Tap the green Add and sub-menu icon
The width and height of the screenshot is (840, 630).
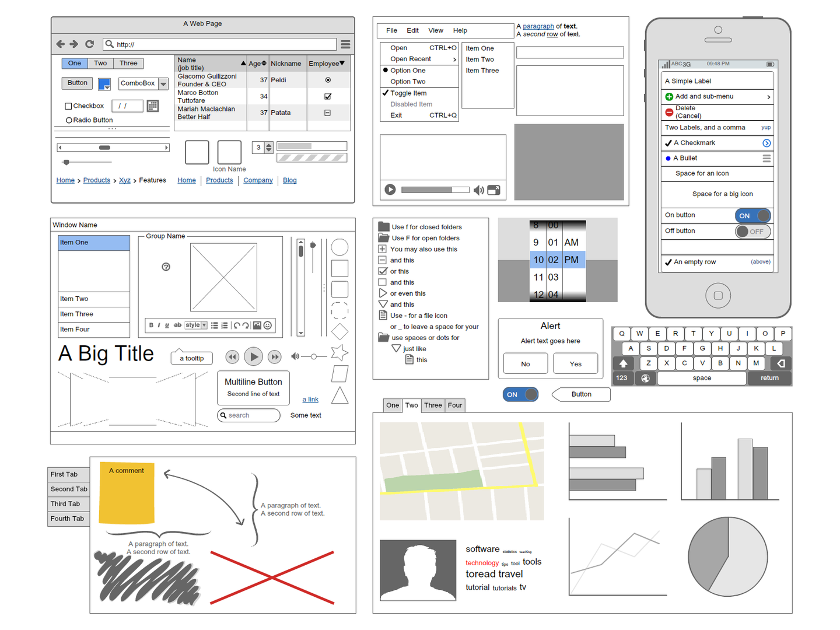pyautogui.click(x=669, y=97)
